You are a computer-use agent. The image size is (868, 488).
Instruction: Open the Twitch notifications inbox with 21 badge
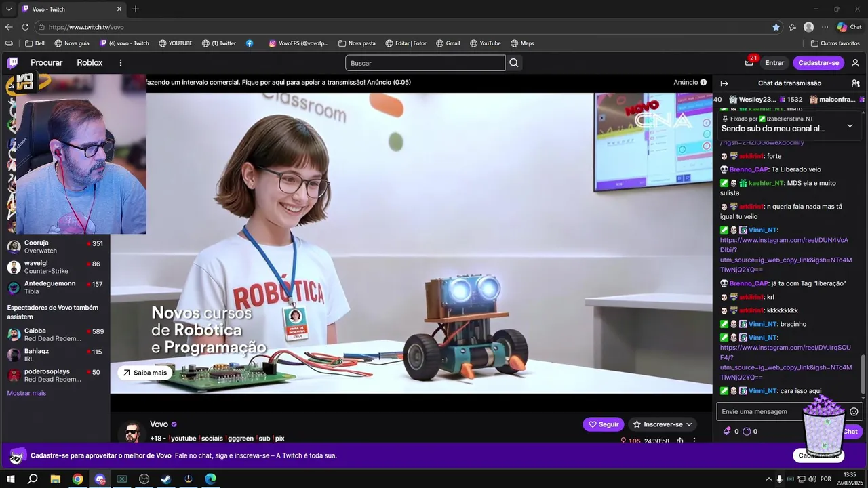[749, 62]
